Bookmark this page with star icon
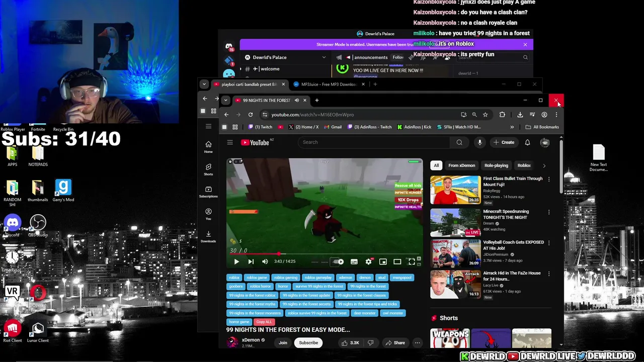Screen dimensions: 644x362 (485, 115)
